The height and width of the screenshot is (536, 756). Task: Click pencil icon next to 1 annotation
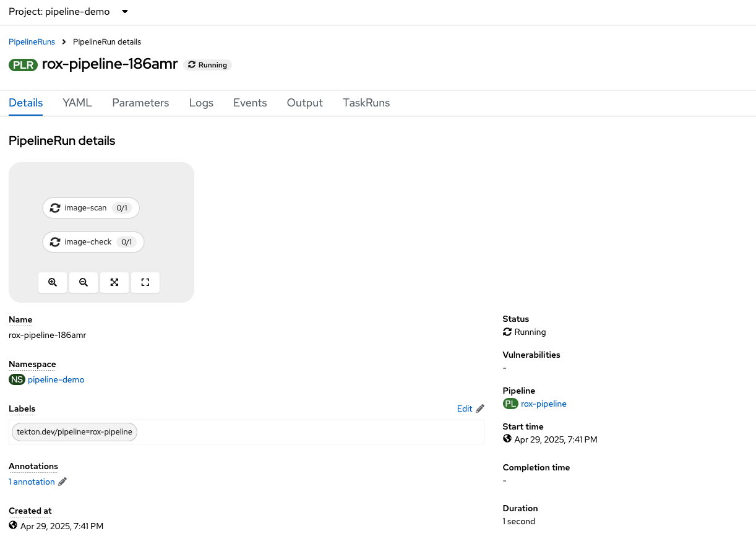(x=62, y=482)
